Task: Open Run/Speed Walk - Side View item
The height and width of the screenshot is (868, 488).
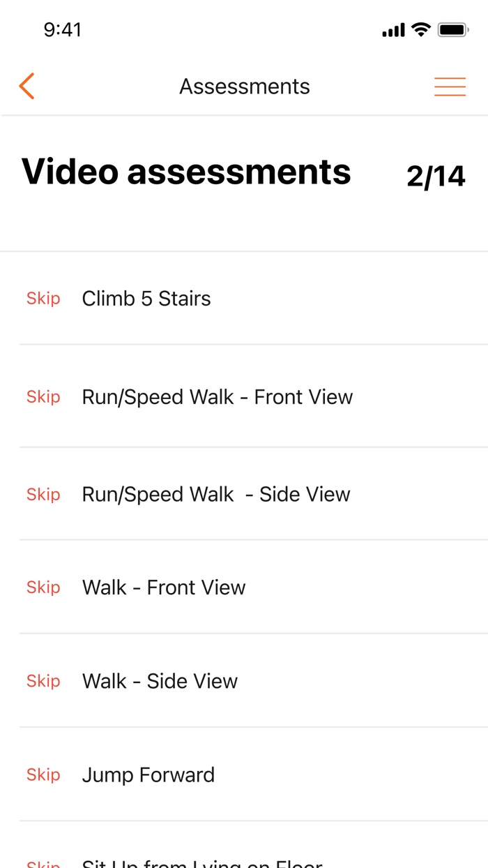Action: coord(216,495)
